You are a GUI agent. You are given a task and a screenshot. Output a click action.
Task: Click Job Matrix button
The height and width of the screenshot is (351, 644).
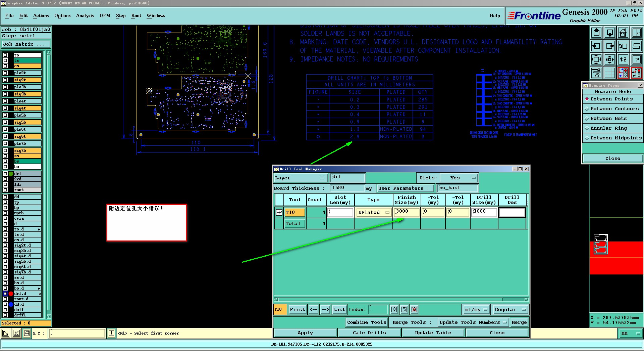click(x=26, y=44)
